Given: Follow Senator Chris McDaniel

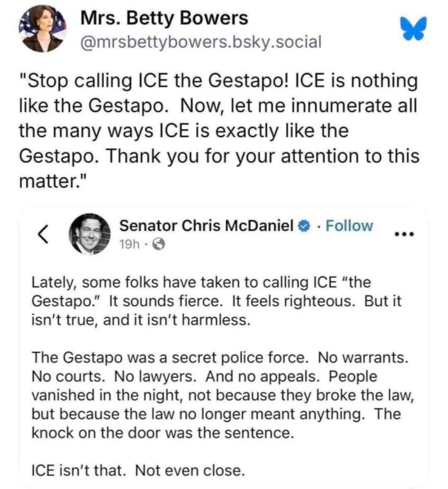Looking at the screenshot, I should click(x=349, y=226).
